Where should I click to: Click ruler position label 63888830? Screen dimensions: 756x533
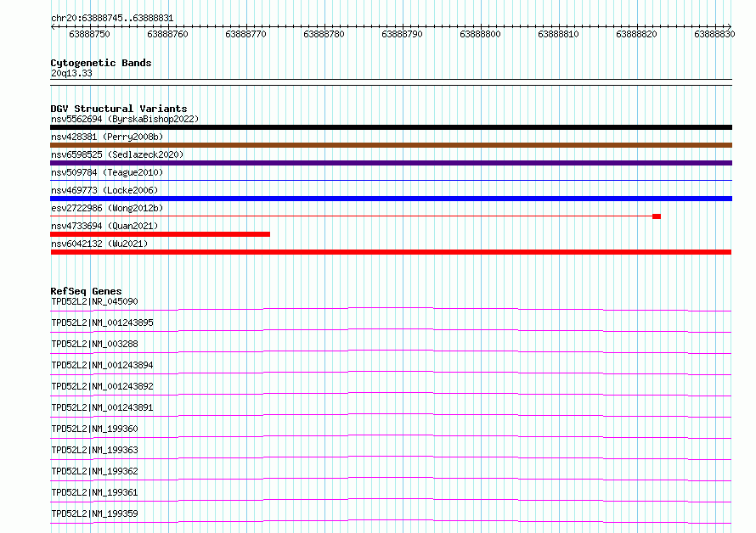click(714, 34)
